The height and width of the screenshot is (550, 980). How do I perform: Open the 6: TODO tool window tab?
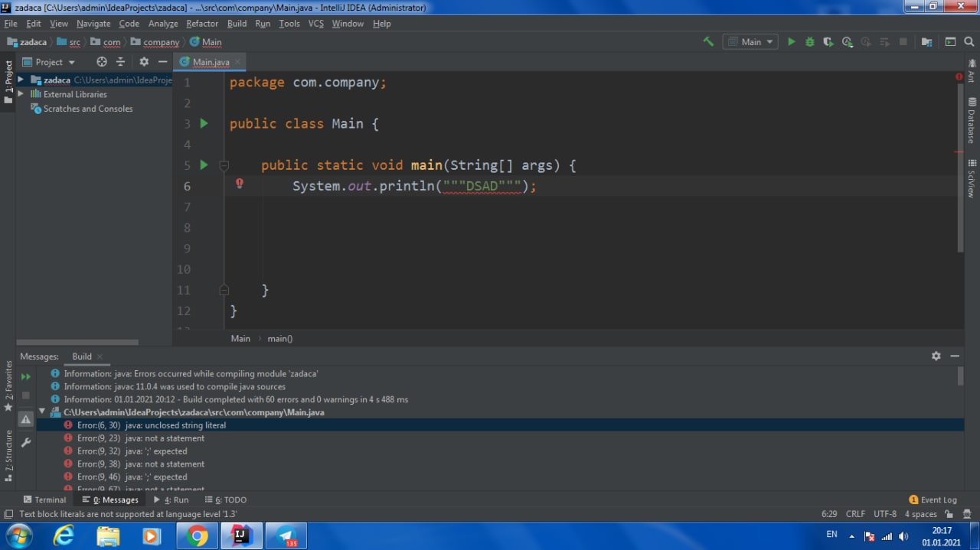225,500
